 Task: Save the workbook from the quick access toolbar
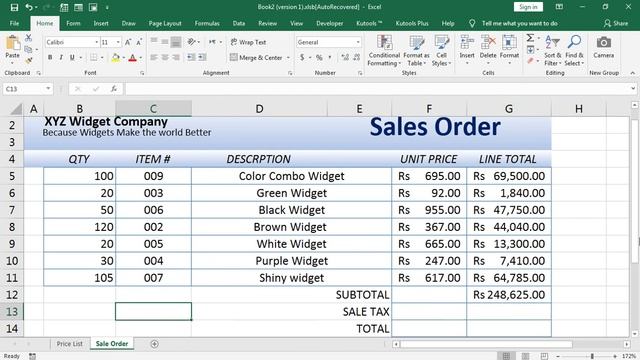[14, 7]
